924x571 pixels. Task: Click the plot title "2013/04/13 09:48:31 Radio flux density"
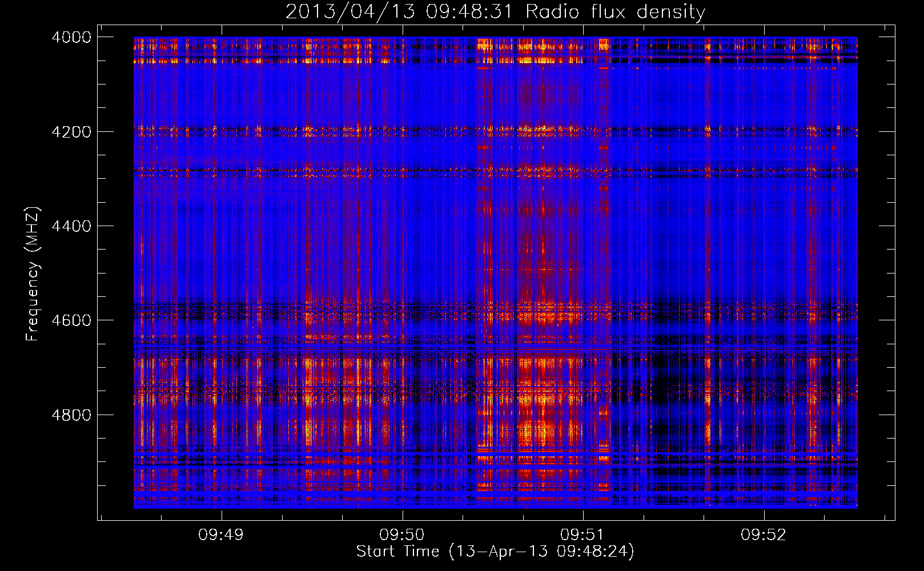pyautogui.click(x=495, y=12)
